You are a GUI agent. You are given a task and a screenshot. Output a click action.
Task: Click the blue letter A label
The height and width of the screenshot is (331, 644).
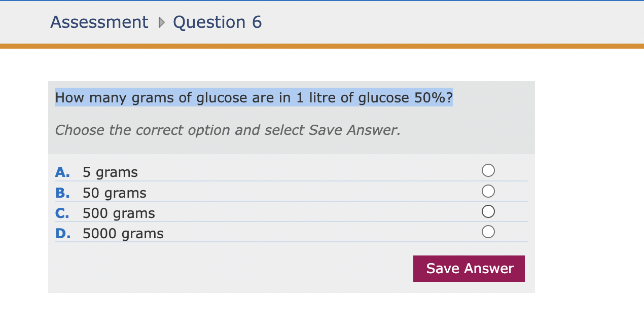62,172
